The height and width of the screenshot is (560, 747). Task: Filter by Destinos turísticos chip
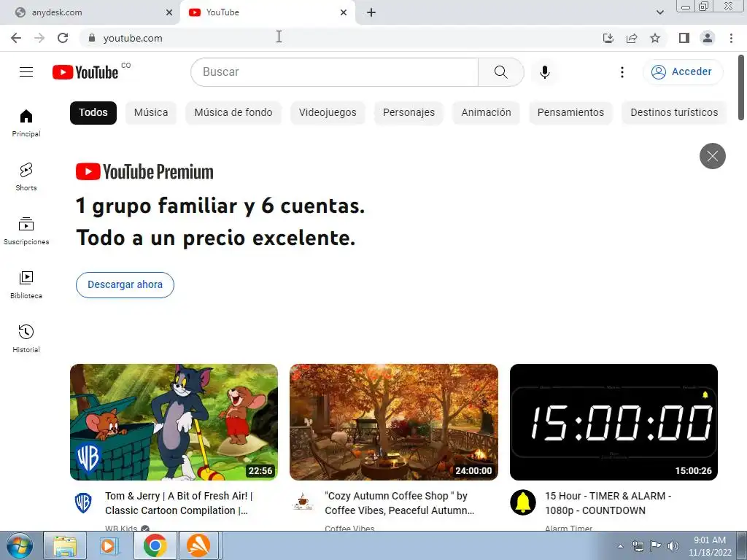pyautogui.click(x=674, y=113)
